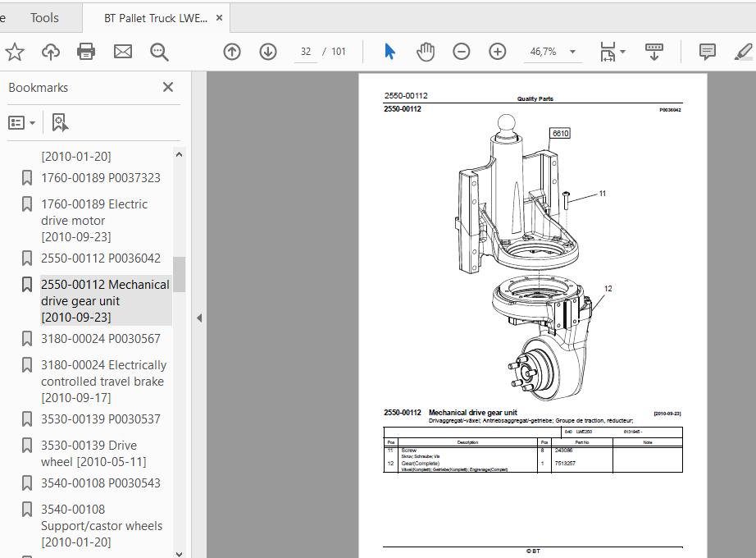Screen dimensions: 756x558
Task: Click the page number input field
Action: [x=306, y=52]
